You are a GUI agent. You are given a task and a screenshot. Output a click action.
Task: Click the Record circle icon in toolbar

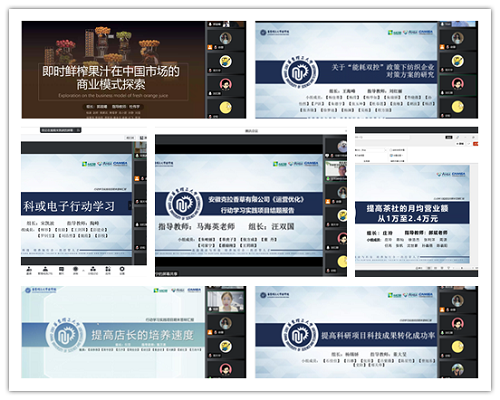click(76, 270)
